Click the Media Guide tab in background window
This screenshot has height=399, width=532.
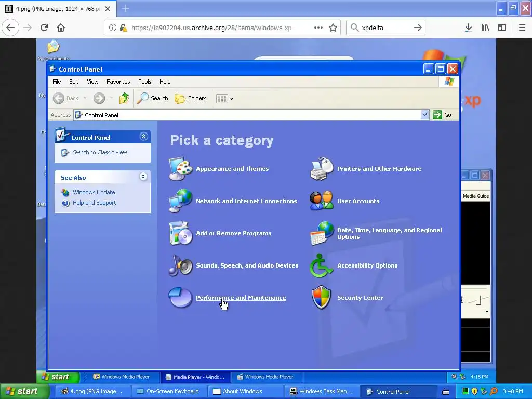[x=476, y=196]
